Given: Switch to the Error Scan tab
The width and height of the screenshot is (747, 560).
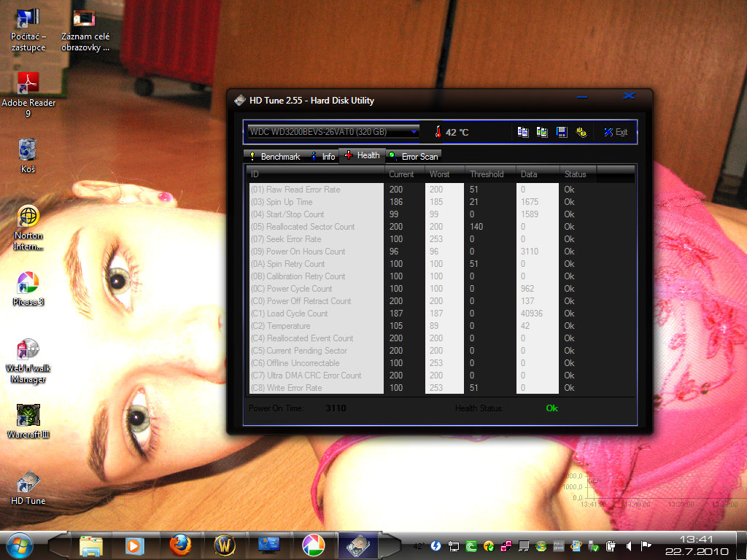Looking at the screenshot, I should coord(414,157).
